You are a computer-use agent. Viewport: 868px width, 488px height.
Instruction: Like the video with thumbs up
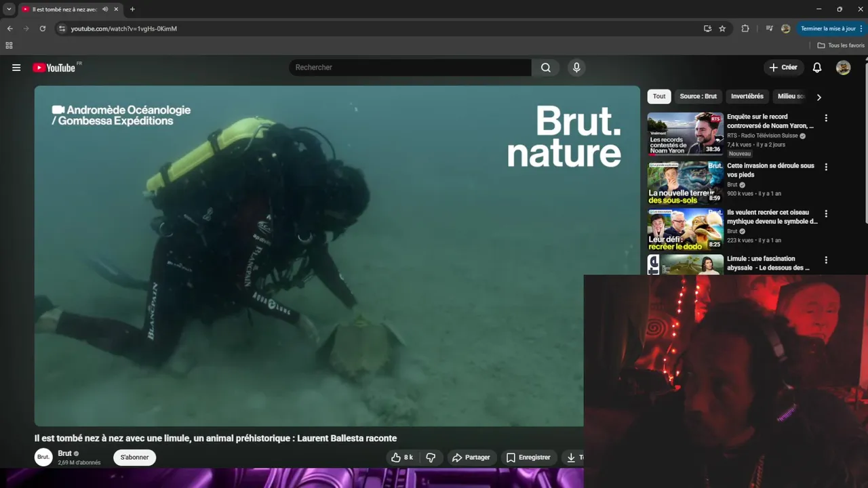tap(402, 457)
